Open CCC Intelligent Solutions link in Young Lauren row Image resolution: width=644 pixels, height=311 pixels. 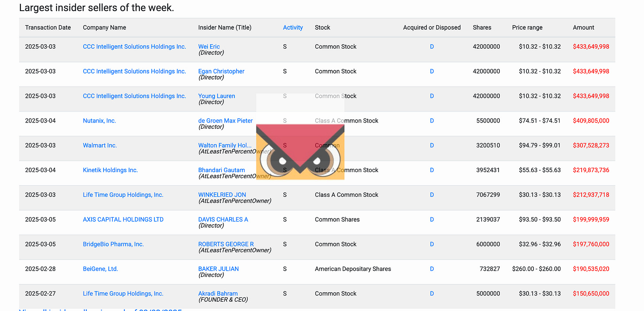point(134,96)
